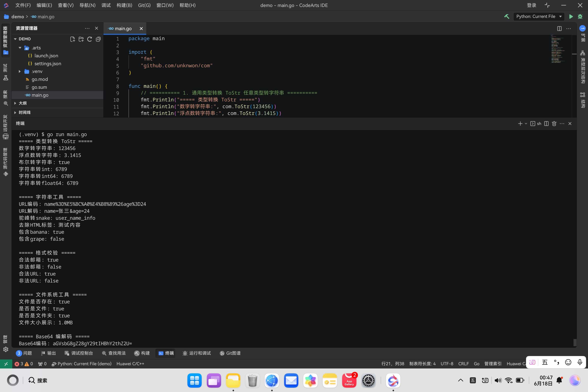
Task: Open the settings gear (管理) in the activity bar
Action: point(5,349)
